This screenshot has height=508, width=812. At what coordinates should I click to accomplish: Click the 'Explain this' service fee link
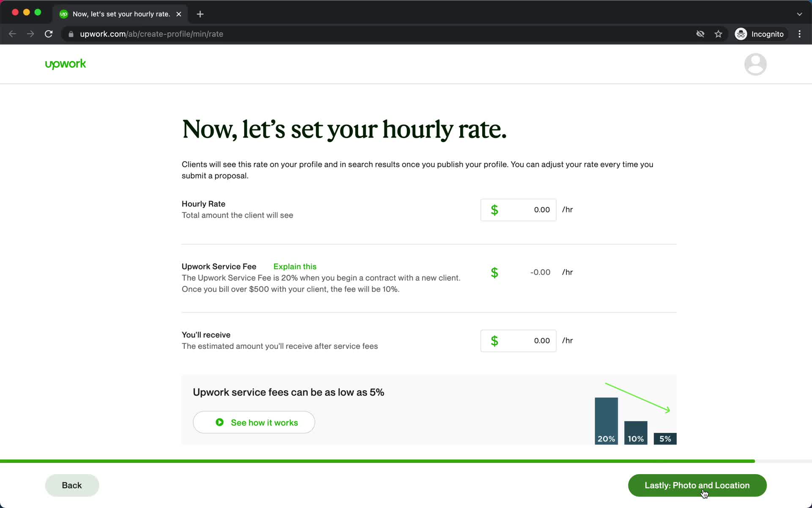click(x=295, y=266)
